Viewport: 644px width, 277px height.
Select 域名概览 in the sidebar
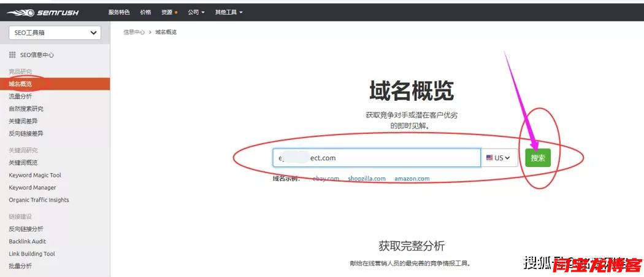20,84
